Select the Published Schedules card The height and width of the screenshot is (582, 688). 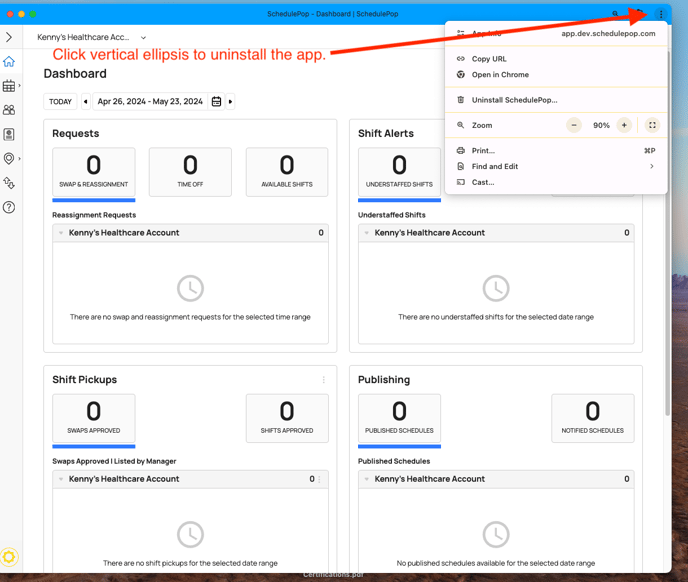point(399,418)
